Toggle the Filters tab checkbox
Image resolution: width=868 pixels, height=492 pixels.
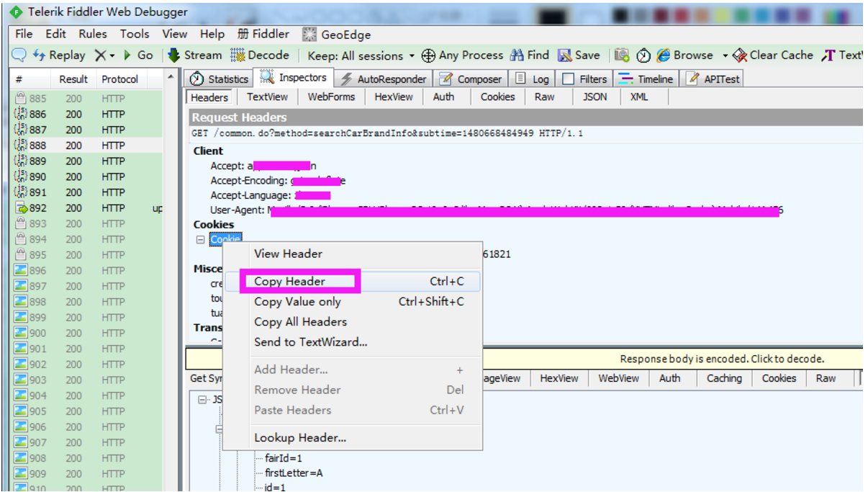[x=569, y=79]
